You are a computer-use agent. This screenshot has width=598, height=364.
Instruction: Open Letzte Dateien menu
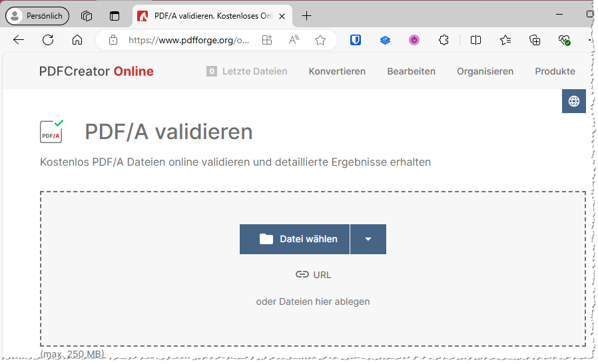[x=247, y=71]
